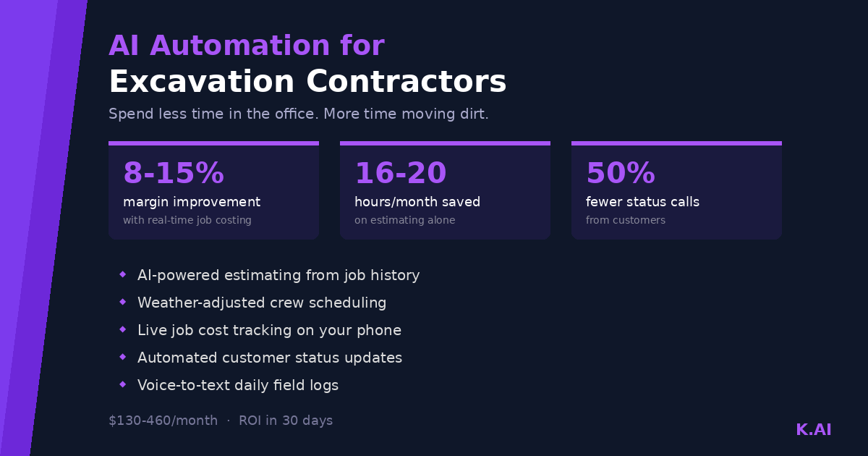
Task: Select the 50% fewer status calls card
Action: click(676, 190)
